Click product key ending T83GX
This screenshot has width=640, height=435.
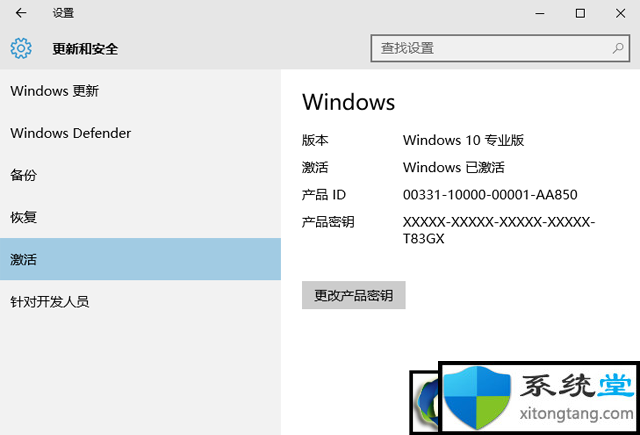(499, 230)
